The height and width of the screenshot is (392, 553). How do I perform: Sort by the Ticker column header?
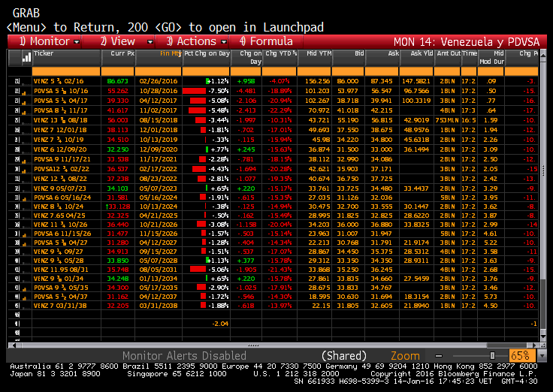(67, 58)
